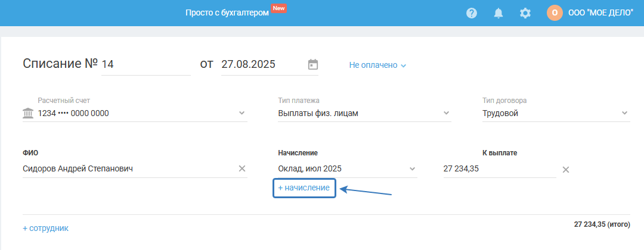
Task: Open Просто с бухгалтером menu item
Action: [227, 13]
